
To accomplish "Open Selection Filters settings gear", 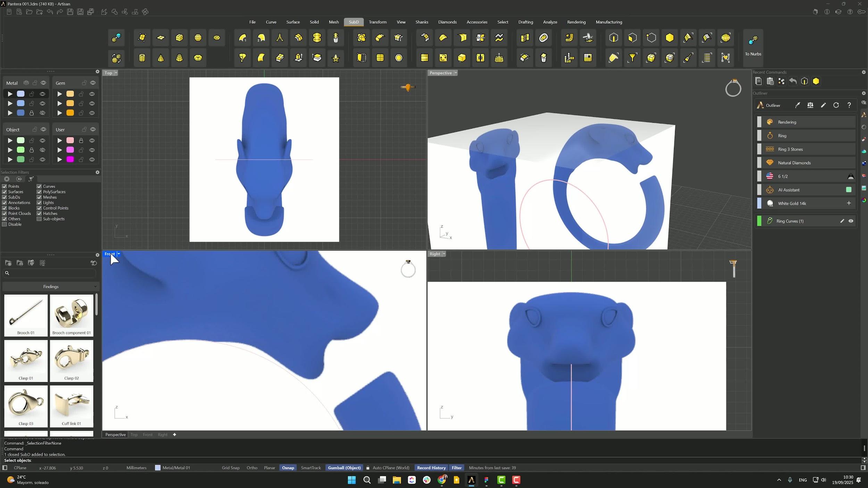I will pos(98,172).
